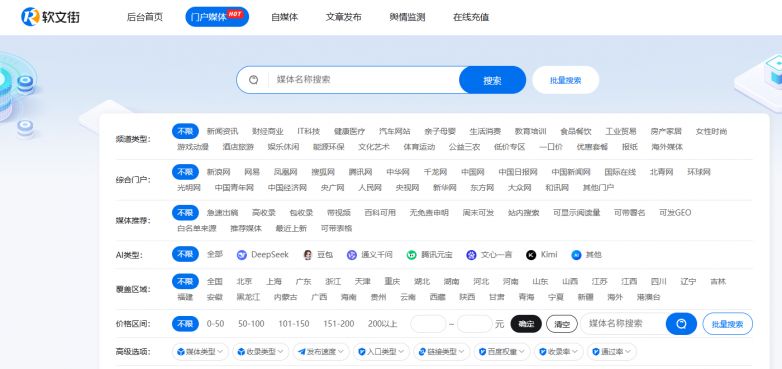782x369 pixels.
Task: Select the 通义千问 AI type filter
Action: tap(370, 255)
